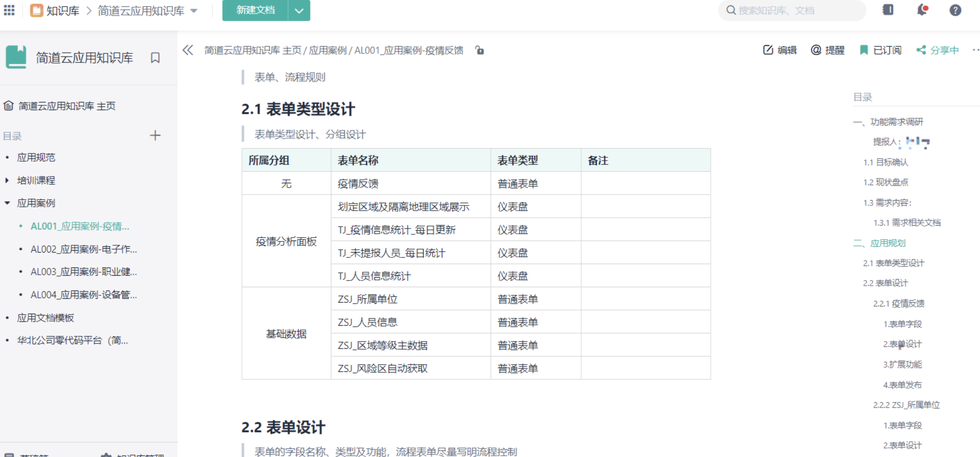Bookmark the 简道云应用知识库 knowledge base

155,58
